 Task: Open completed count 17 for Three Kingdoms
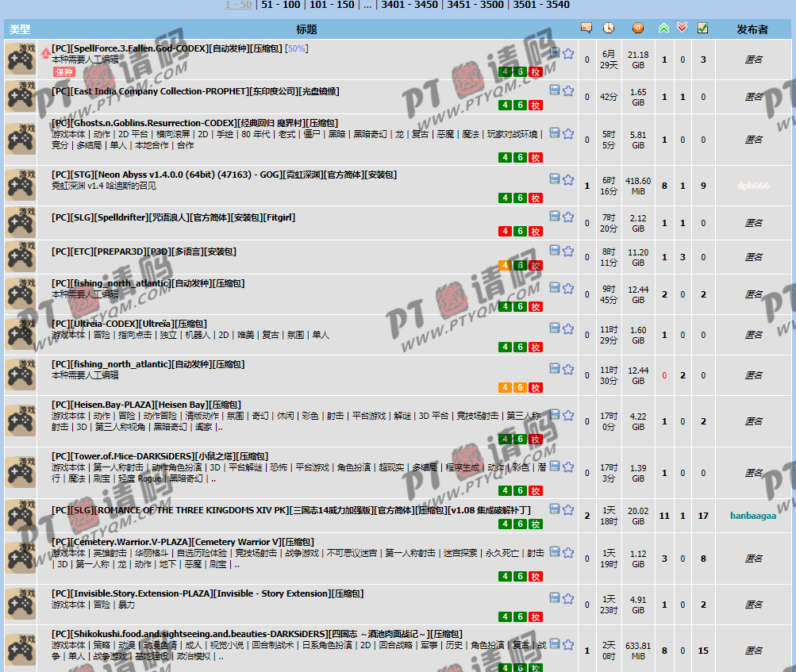click(703, 516)
